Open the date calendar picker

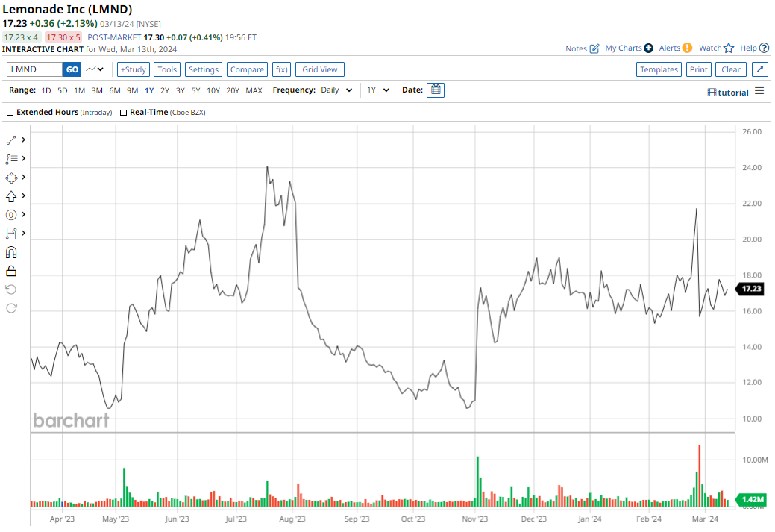tap(436, 90)
